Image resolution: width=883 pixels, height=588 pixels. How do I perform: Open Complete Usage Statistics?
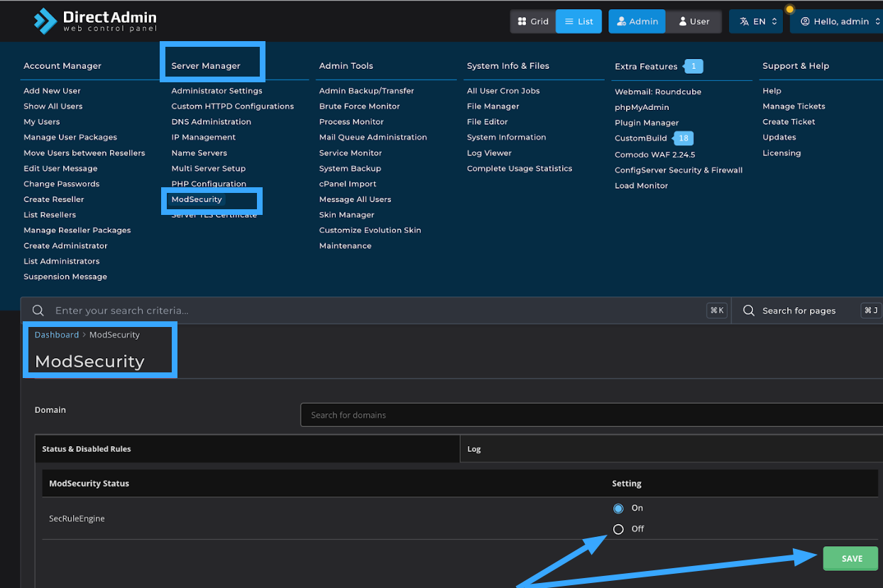point(519,169)
